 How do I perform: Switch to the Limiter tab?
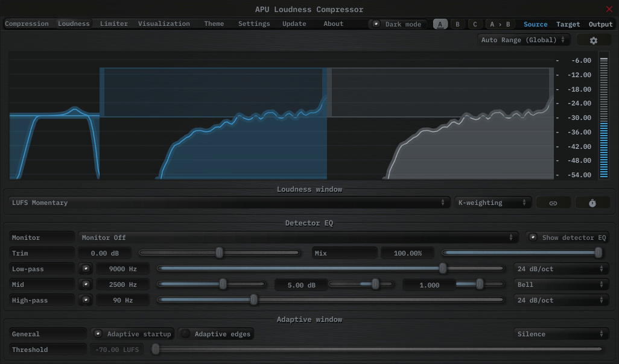(x=114, y=24)
